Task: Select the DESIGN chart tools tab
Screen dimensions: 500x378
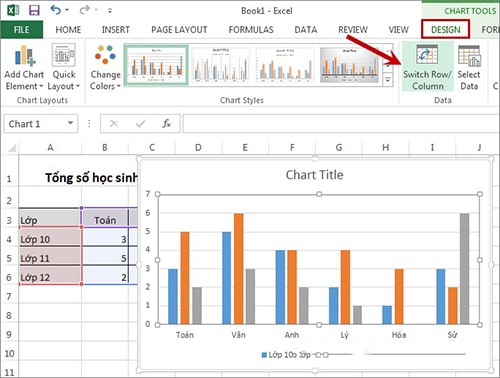Action: (445, 29)
